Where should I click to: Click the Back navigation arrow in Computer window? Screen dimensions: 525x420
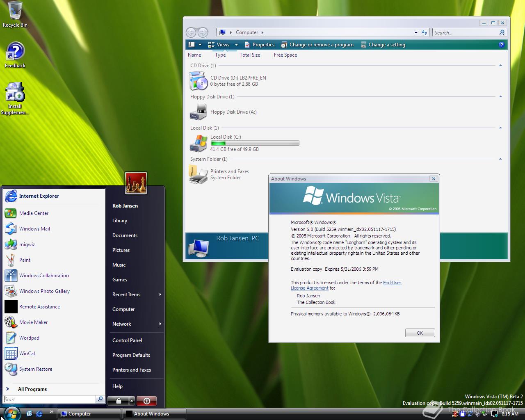click(x=191, y=32)
